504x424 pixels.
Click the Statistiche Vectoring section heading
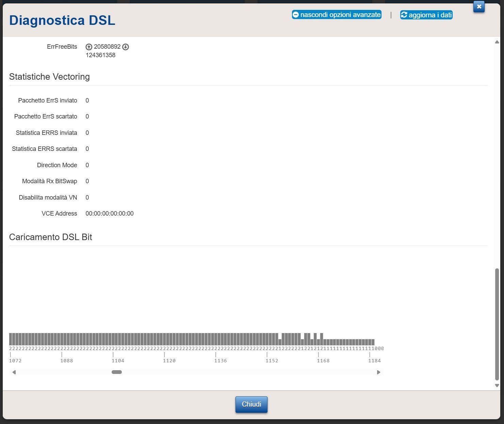tap(49, 77)
